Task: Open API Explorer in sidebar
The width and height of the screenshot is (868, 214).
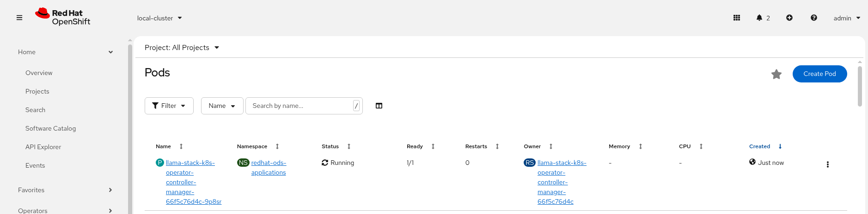Action: [43, 147]
